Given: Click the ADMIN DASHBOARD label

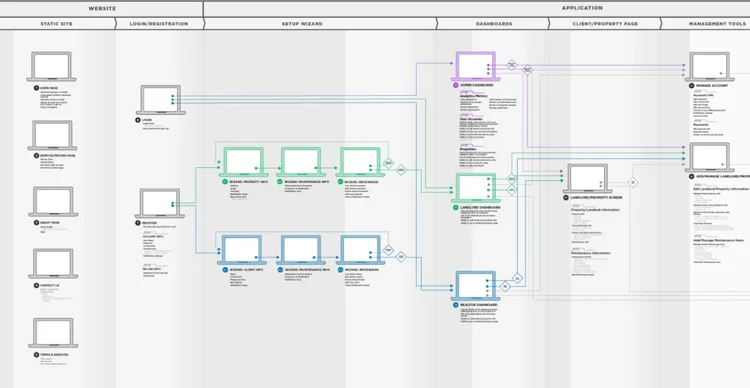Looking at the screenshot, I should click(x=476, y=85).
